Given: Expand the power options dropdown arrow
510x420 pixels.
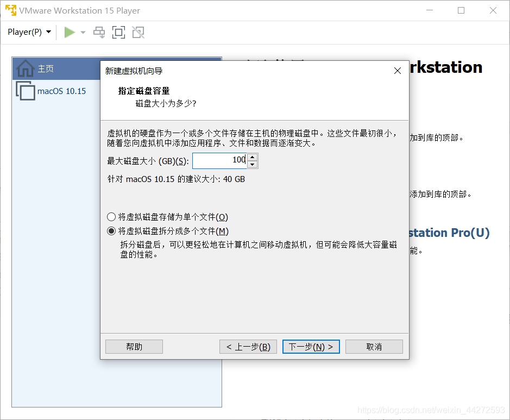Looking at the screenshot, I should point(83,33).
